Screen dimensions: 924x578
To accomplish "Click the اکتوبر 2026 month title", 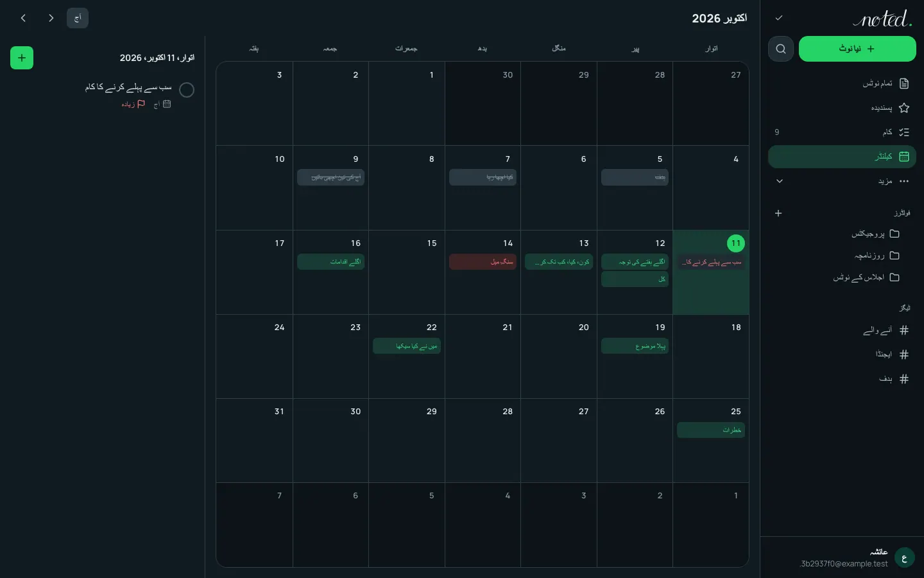I will (x=719, y=19).
